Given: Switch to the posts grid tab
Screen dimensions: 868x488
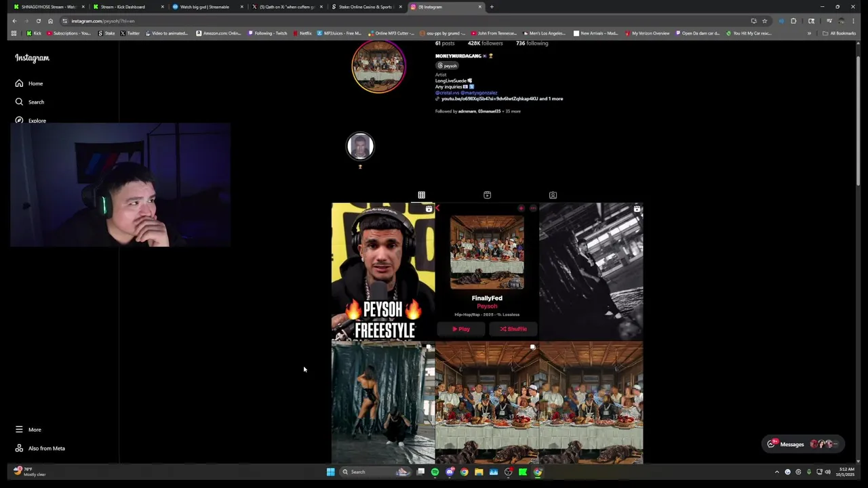Looking at the screenshot, I should tap(421, 195).
